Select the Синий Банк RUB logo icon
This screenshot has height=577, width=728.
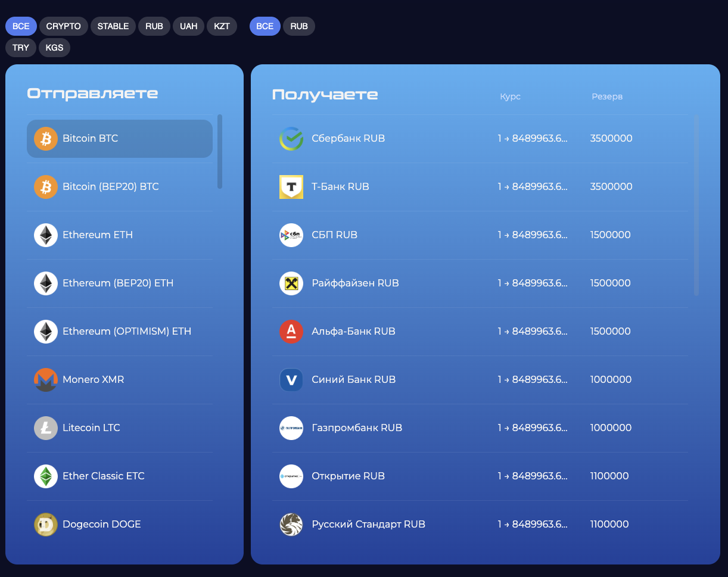pyautogui.click(x=291, y=380)
